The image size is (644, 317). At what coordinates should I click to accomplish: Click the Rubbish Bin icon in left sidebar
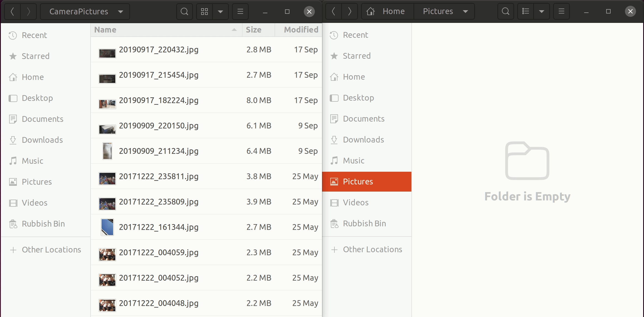[x=14, y=224]
